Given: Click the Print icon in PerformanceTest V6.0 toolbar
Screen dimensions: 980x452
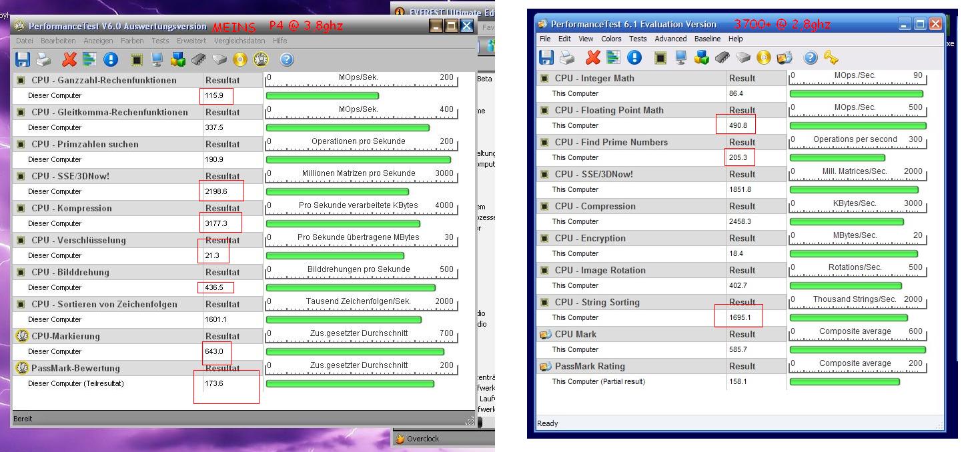Looking at the screenshot, I should click(44, 60).
